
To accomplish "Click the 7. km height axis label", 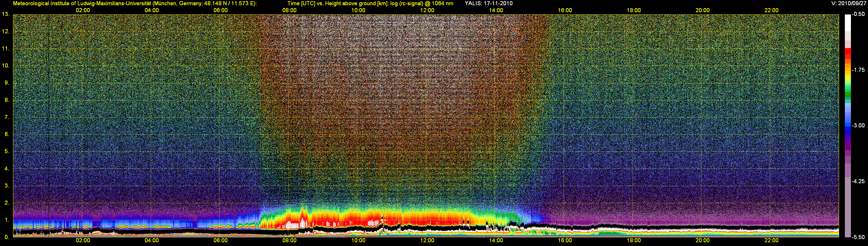I will click(7, 117).
